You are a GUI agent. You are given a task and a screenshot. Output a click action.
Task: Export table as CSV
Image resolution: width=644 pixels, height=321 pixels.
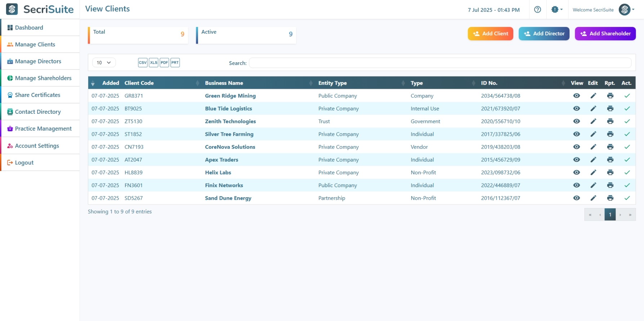(143, 63)
